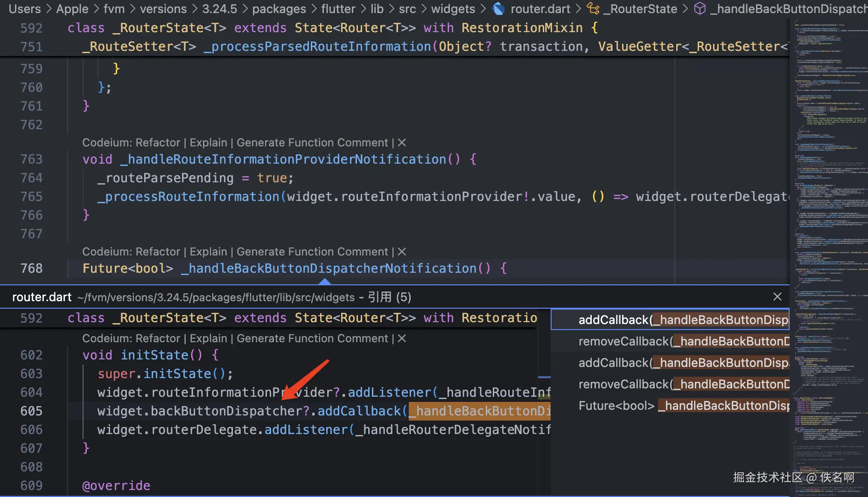Open the src breadcrumb segment

coord(407,9)
